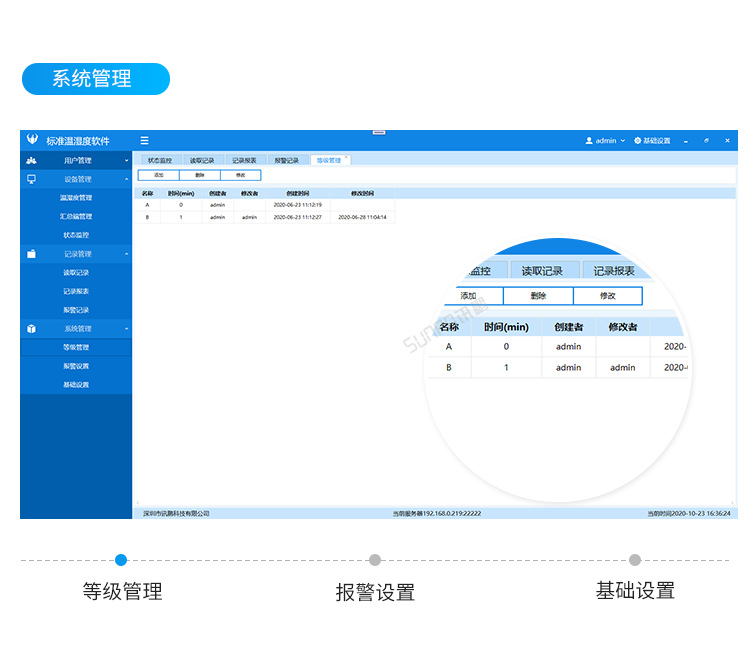
Task: Click the company name text in status bar
Action: click(176, 513)
